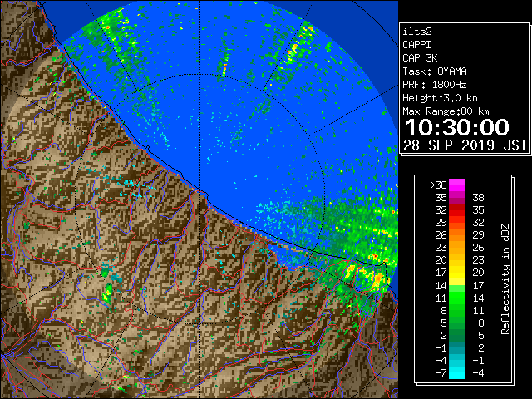Click the '-7' legend value
The height and width of the screenshot is (399, 532).
click(441, 373)
